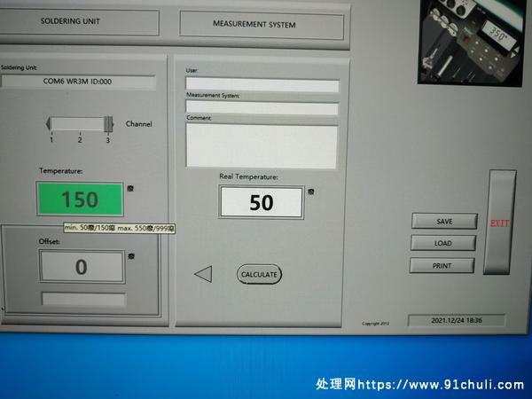Click the soldering station device image
Image resolution: width=532 pixels, height=399 pixels.
(x=469, y=41)
